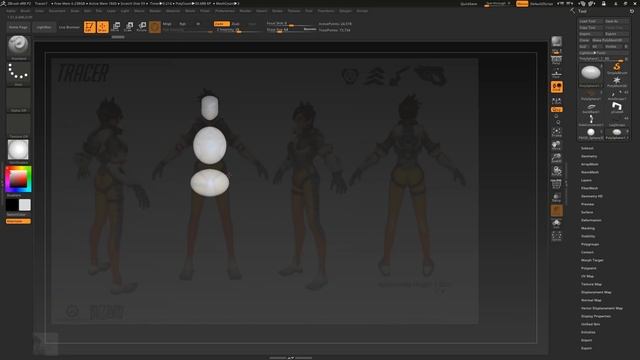
Task: Select the SimpleBrush tool icon
Action: click(617, 67)
